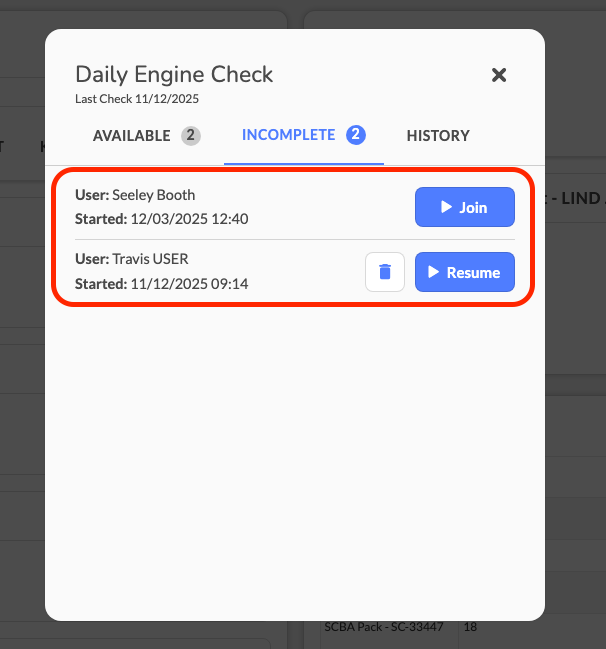Resume Travis USER's incomplete check
Screen dimensions: 606x649
click(464, 272)
